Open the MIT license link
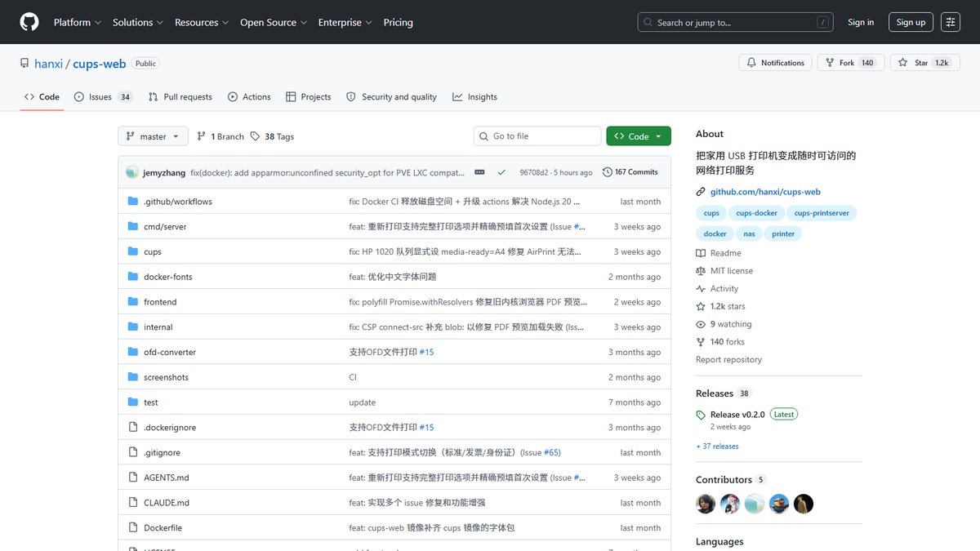Screen dimensions: 980x551 tap(724, 271)
